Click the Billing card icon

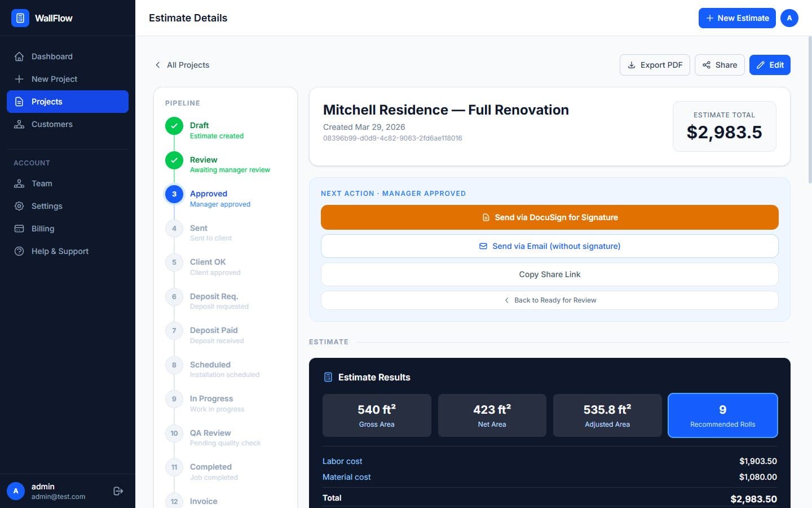(x=19, y=229)
